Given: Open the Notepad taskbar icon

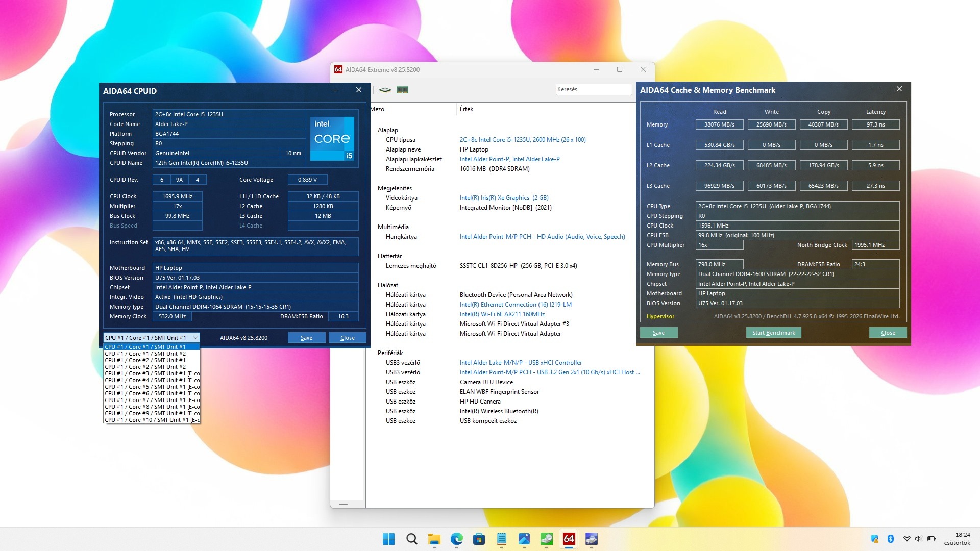Looking at the screenshot, I should coord(501,539).
